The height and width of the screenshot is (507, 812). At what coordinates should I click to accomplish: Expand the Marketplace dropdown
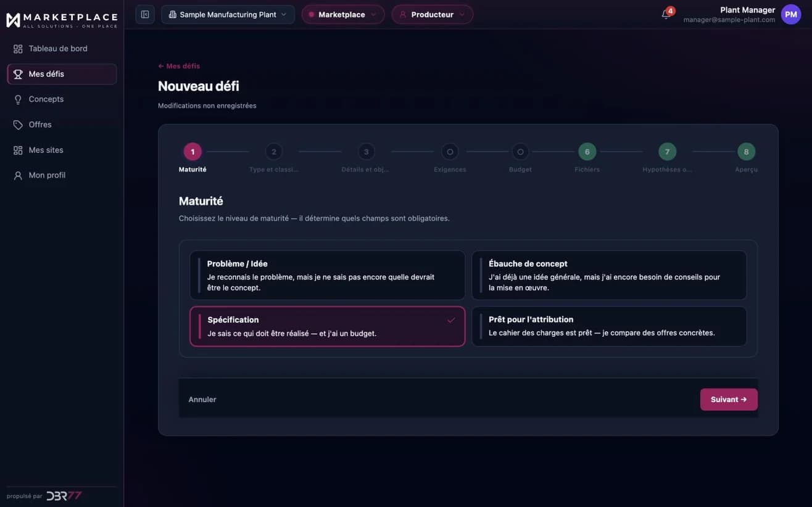343,14
